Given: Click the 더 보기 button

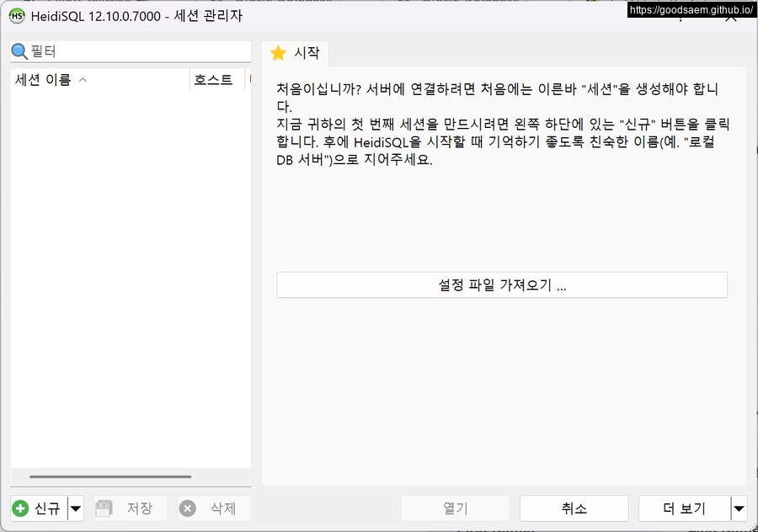Looking at the screenshot, I should pos(684,508).
